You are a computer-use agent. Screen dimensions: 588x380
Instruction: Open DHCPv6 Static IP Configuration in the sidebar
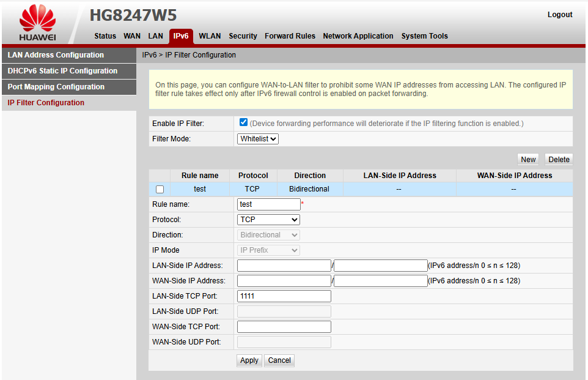pyautogui.click(x=69, y=71)
